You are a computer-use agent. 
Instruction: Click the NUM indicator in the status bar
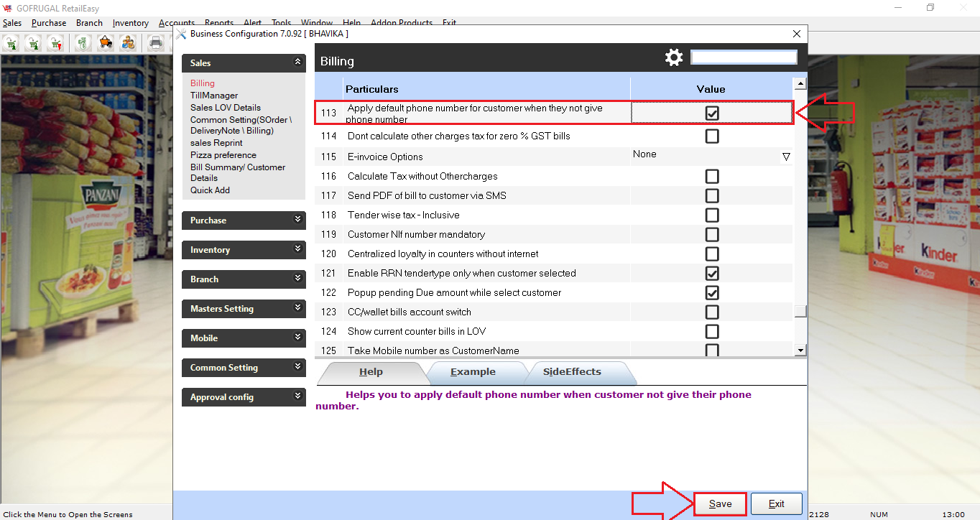pyautogui.click(x=879, y=514)
